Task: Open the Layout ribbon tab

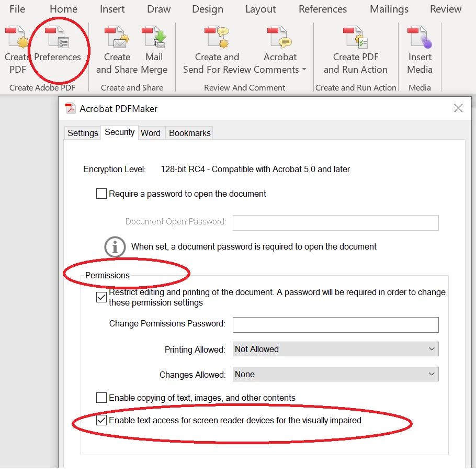Action: pyautogui.click(x=260, y=9)
